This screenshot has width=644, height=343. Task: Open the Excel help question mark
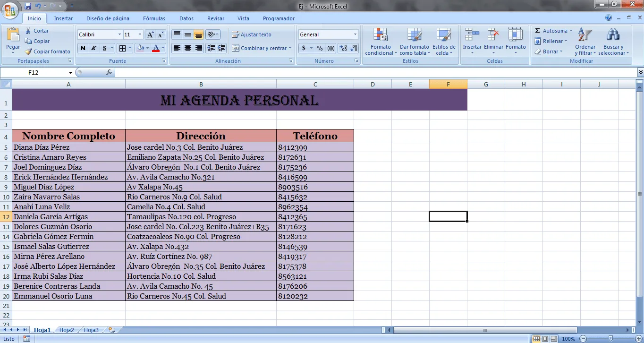[609, 18]
